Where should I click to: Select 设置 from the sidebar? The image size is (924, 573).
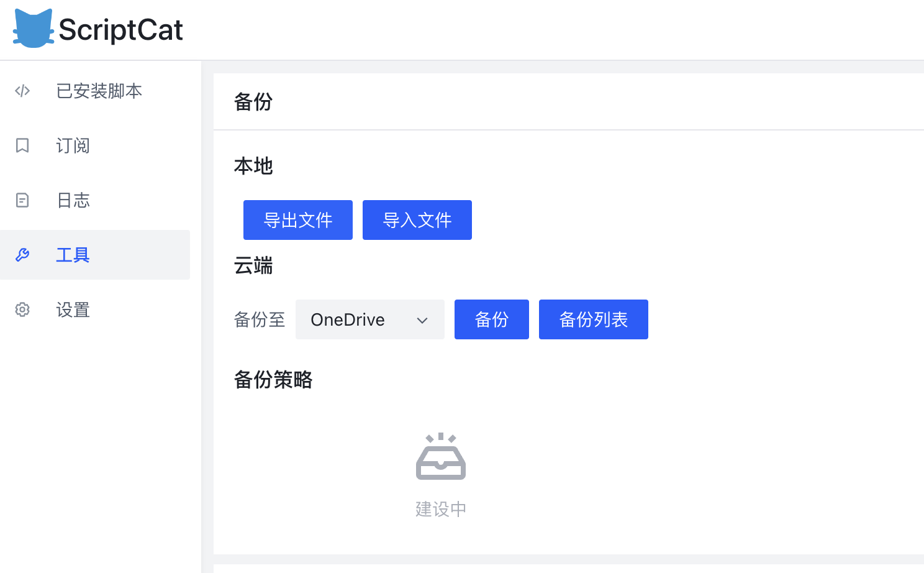point(73,309)
